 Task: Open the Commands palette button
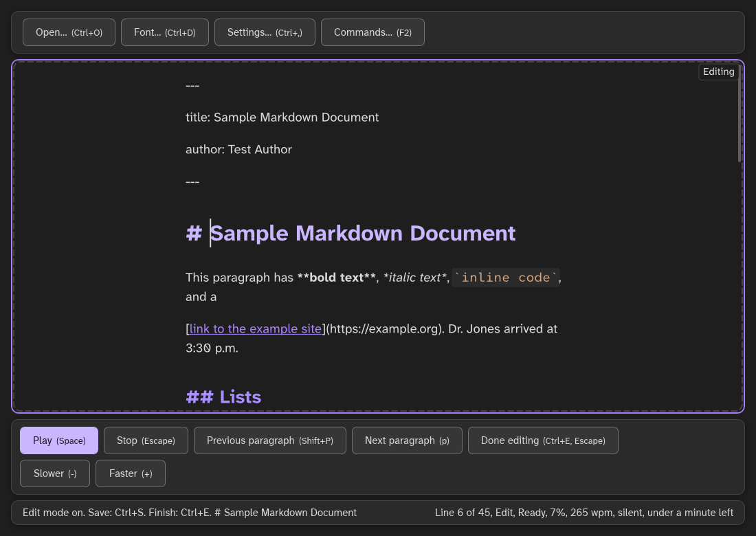point(373,32)
